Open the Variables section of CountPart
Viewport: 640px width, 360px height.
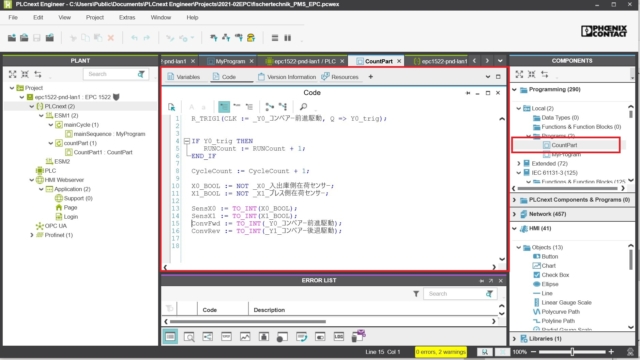(184, 77)
